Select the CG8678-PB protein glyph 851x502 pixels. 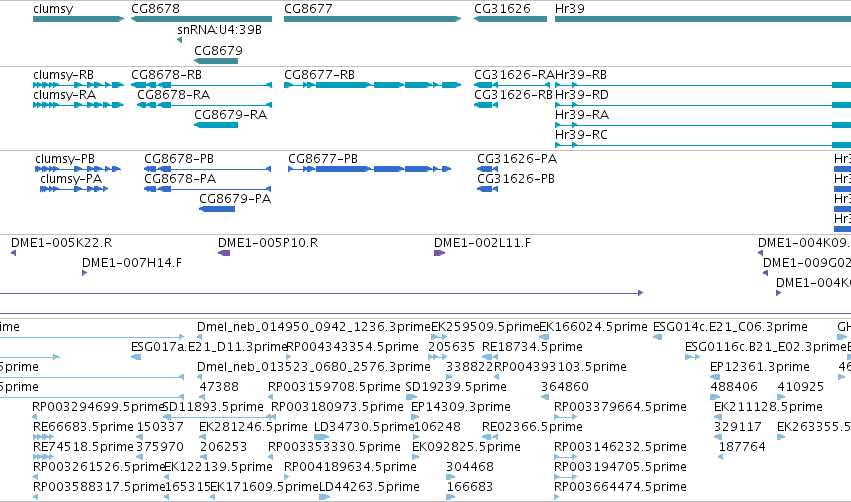207,169
